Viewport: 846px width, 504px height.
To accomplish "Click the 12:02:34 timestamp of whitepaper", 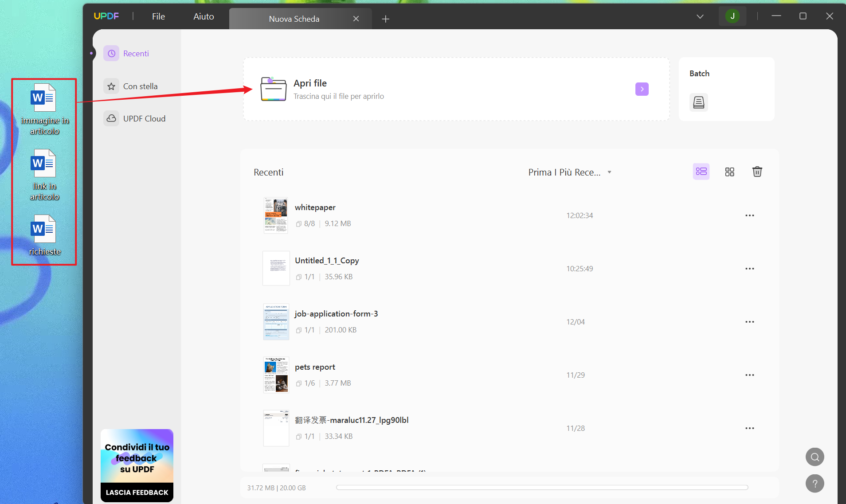I will (x=580, y=215).
